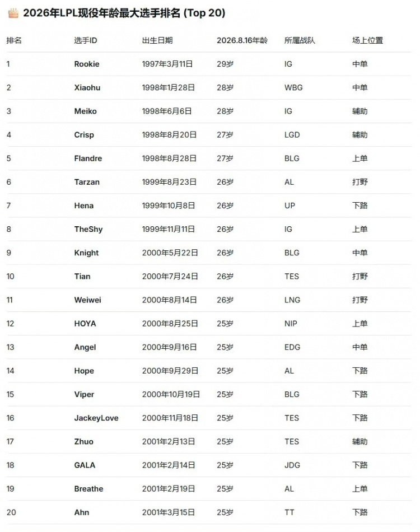Image resolution: width=420 pixels, height=532 pixels.
Task: Click the birthday cake icon in title
Action: point(13,13)
